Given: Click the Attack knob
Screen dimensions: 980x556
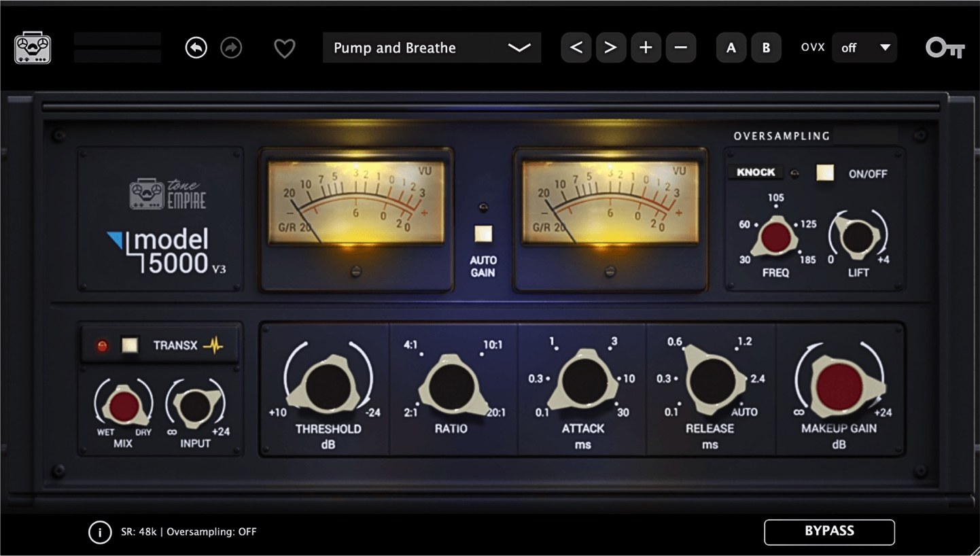Looking at the screenshot, I should (x=583, y=381).
